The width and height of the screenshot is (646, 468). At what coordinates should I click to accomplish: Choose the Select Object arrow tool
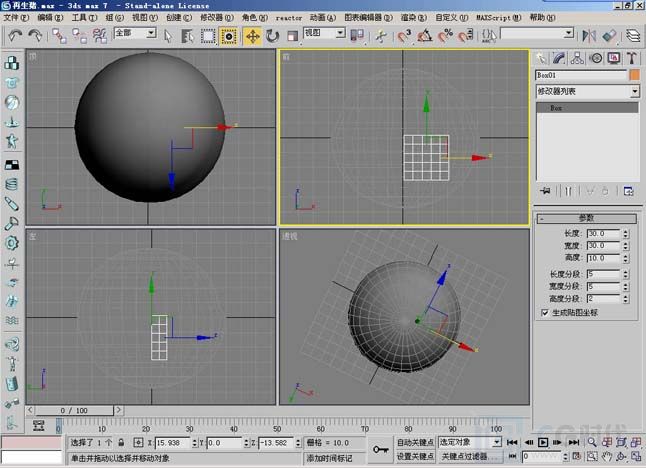coord(168,36)
